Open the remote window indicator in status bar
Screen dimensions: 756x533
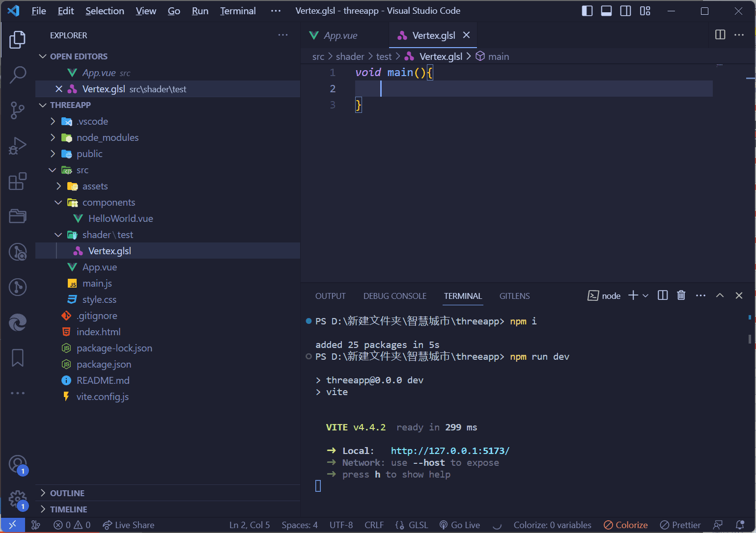[12, 525]
